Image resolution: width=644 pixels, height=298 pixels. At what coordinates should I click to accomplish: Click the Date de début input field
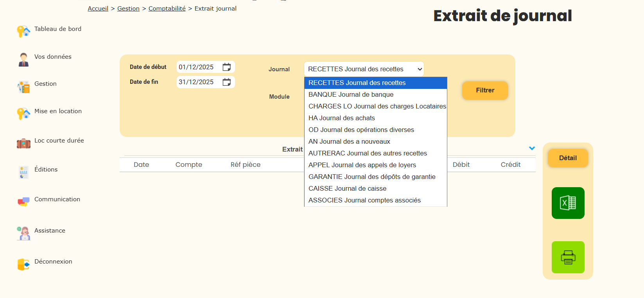[197, 67]
